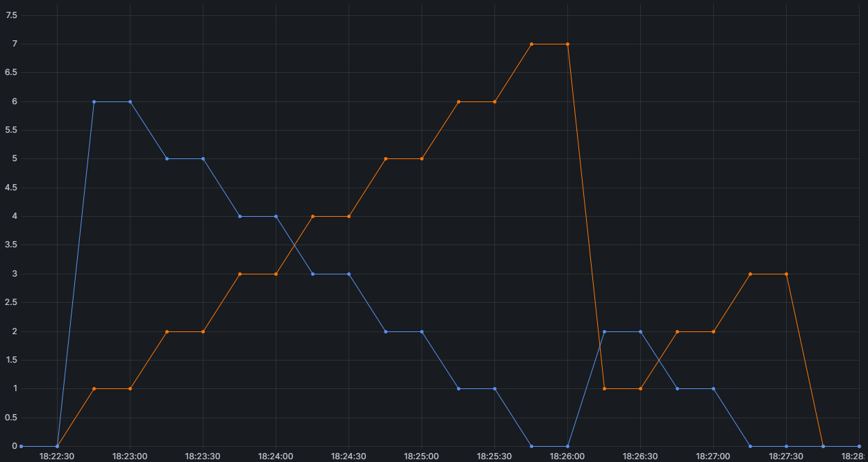Pick the blue point at 18:27:30, value 0
This screenshot has width=868, height=462.
click(x=786, y=446)
